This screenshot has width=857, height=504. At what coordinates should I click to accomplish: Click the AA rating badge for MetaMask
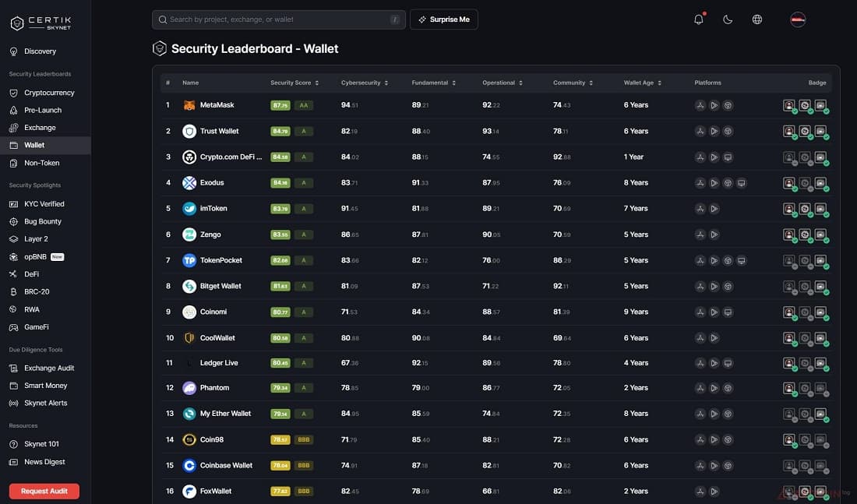[x=304, y=105]
